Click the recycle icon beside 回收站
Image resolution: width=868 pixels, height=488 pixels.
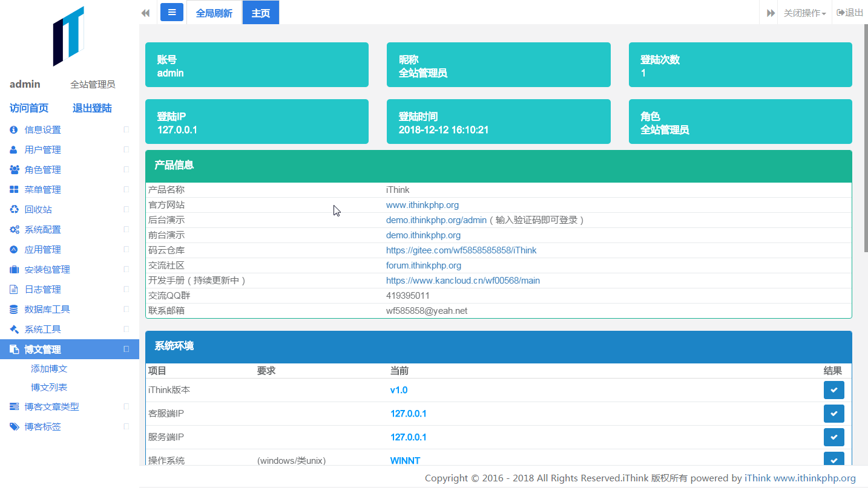coord(14,210)
